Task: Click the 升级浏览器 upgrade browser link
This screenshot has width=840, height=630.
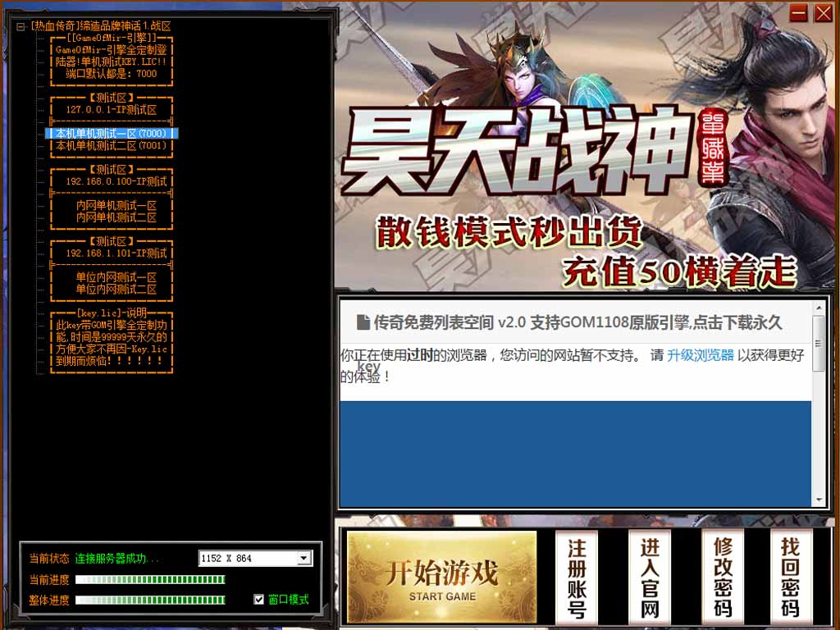Action: [x=700, y=355]
